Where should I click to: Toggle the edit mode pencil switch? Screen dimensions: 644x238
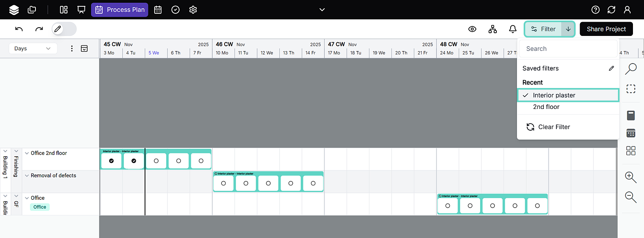64,29
